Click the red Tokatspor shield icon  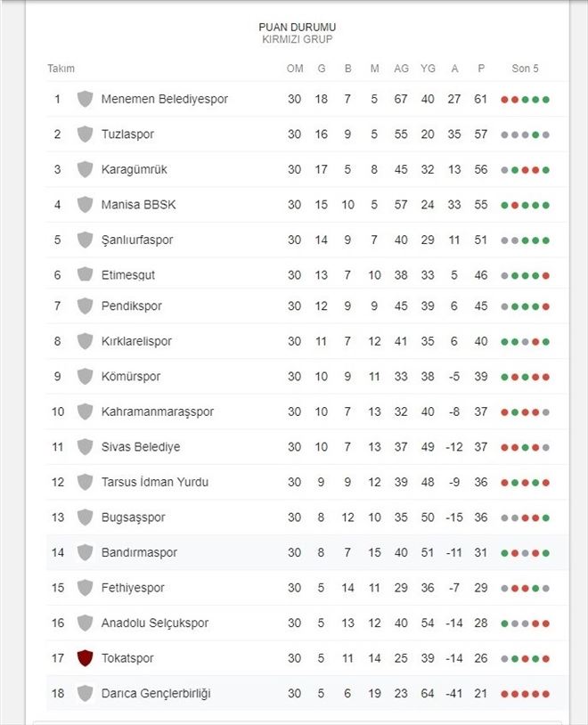pos(85,658)
